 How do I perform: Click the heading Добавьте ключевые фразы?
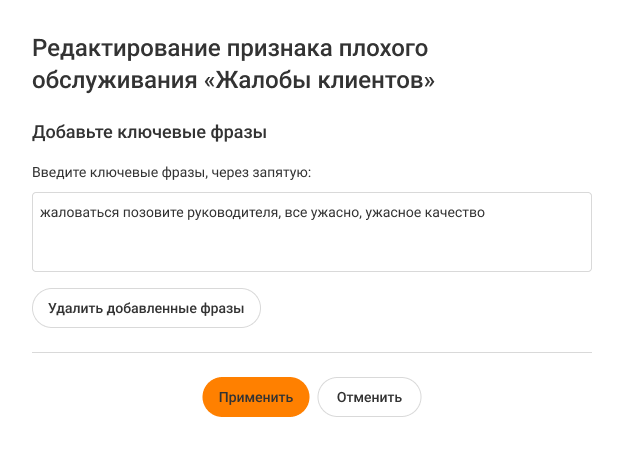click(x=149, y=132)
